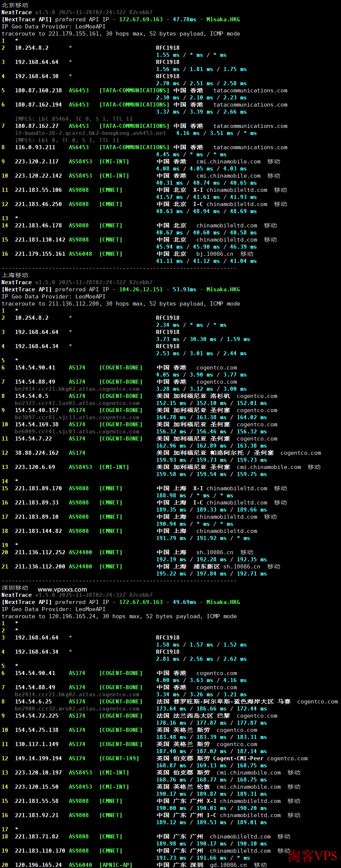341x868 pixels.
Task: Click the be2327.ccr41.lax01.atlas.cogentco.com hostname
Action: pos(77,403)
